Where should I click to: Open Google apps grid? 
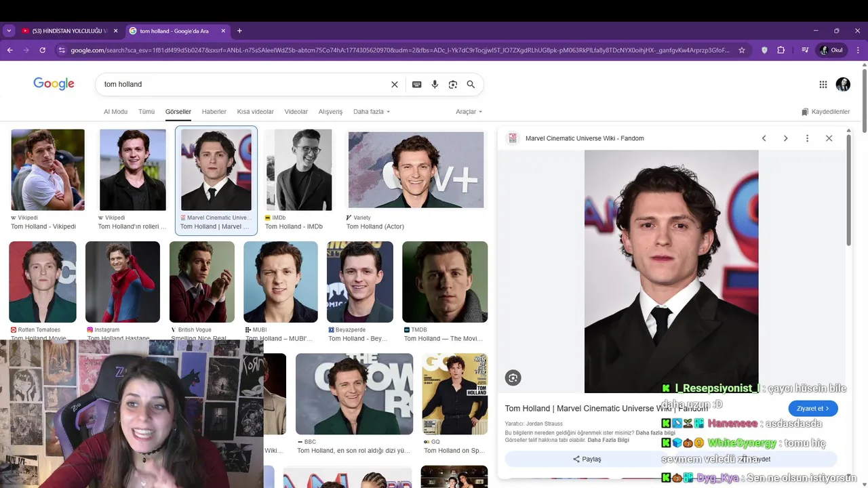(823, 85)
